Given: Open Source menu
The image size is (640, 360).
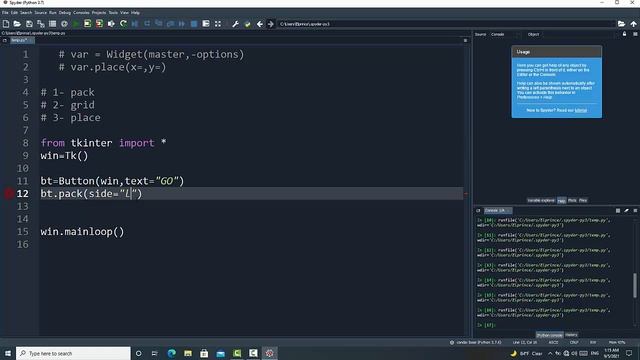Looking at the screenshot, I should click(x=40, y=13).
